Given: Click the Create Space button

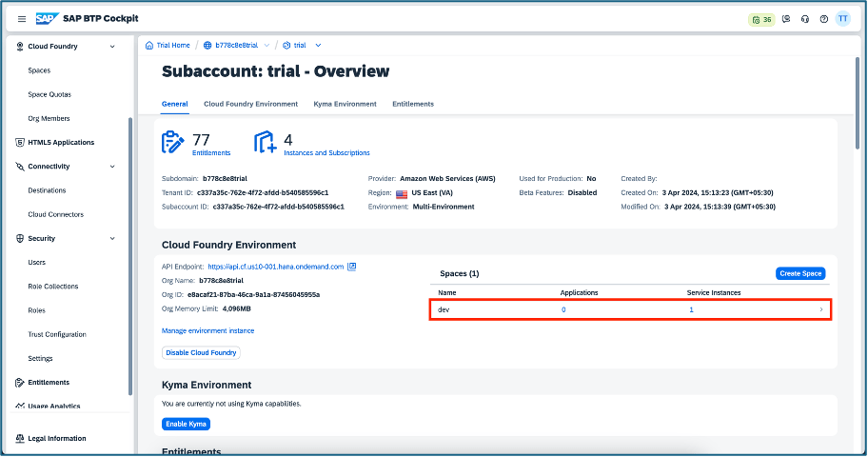Looking at the screenshot, I should click(800, 273).
